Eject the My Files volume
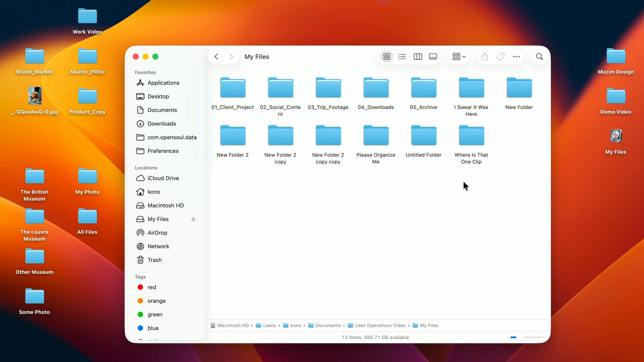The height and width of the screenshot is (362, 644). (193, 219)
